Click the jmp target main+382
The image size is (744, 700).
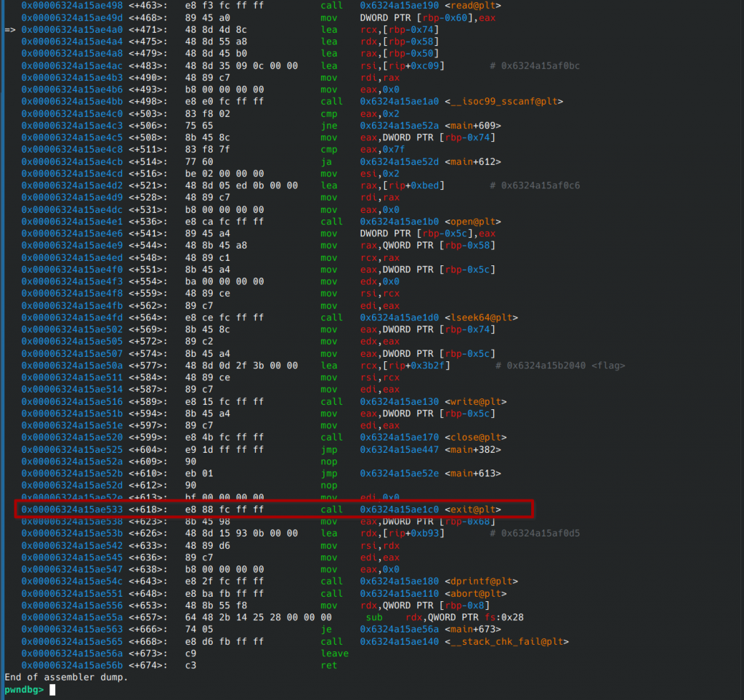pyautogui.click(x=430, y=449)
